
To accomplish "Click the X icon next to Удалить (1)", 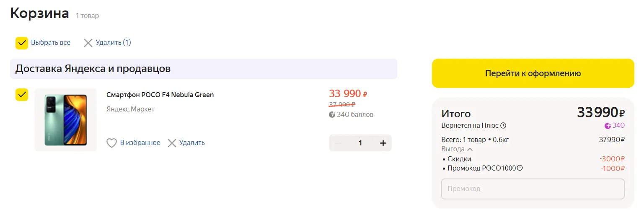I will coord(88,43).
